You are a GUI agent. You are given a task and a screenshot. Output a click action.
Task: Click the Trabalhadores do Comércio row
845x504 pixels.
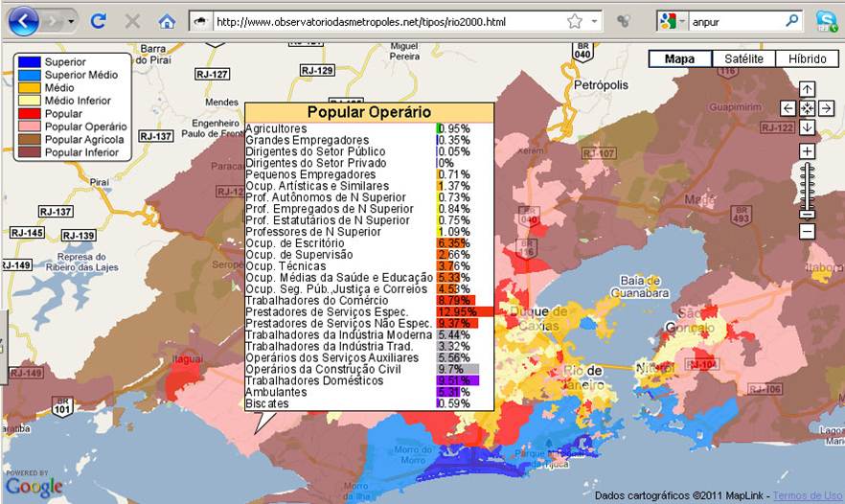(x=369, y=301)
